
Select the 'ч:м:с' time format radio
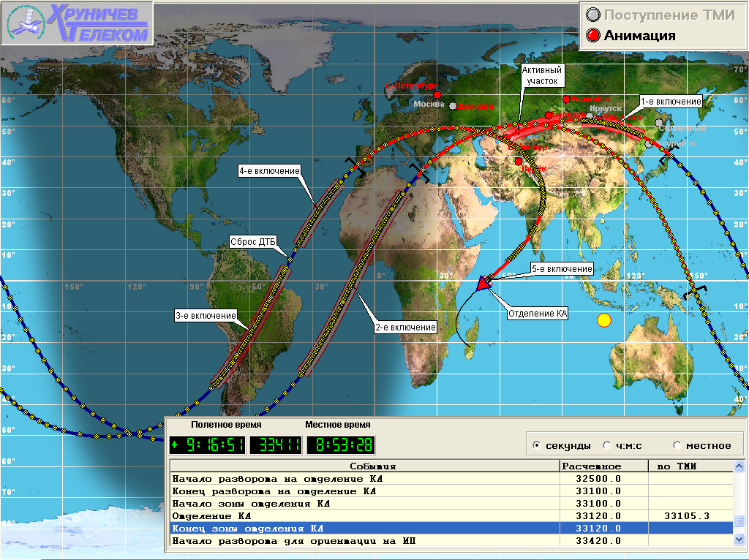[x=606, y=445]
